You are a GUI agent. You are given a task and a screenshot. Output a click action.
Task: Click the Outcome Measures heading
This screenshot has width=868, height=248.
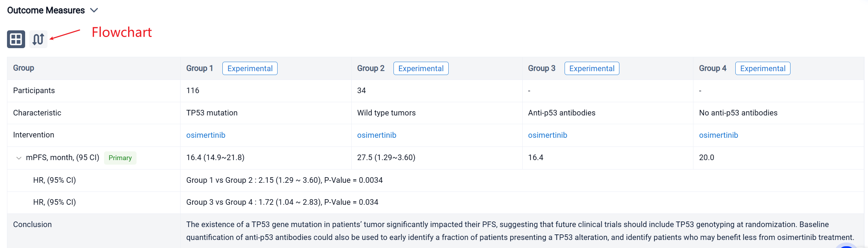(x=46, y=10)
